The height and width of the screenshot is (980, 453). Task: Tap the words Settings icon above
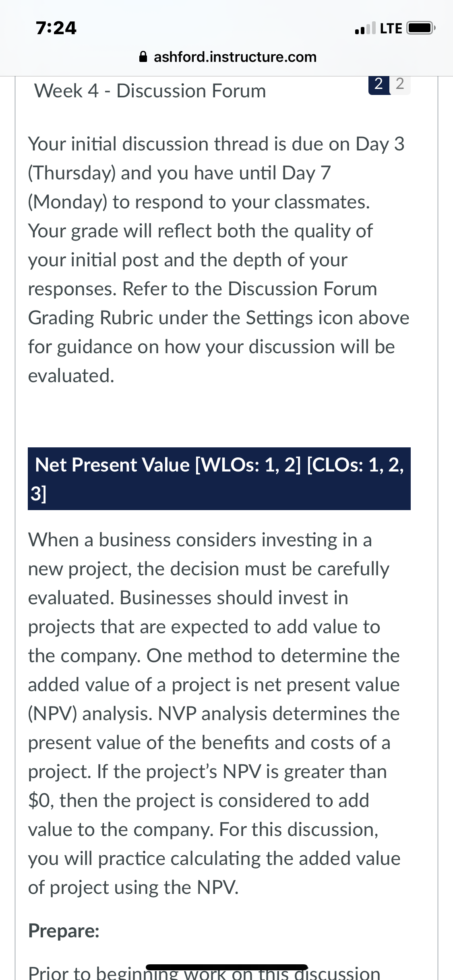327,317
